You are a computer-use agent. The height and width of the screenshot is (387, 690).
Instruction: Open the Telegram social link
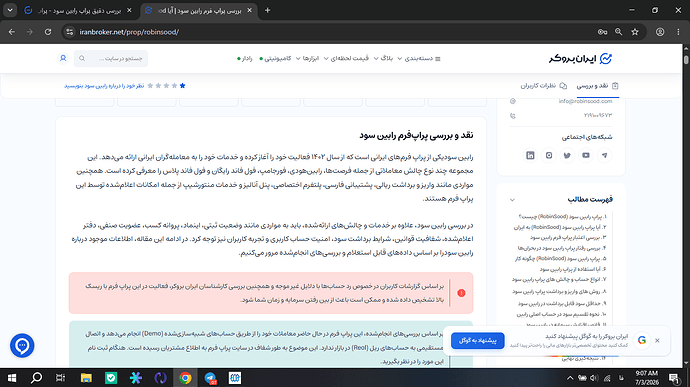[604, 155]
